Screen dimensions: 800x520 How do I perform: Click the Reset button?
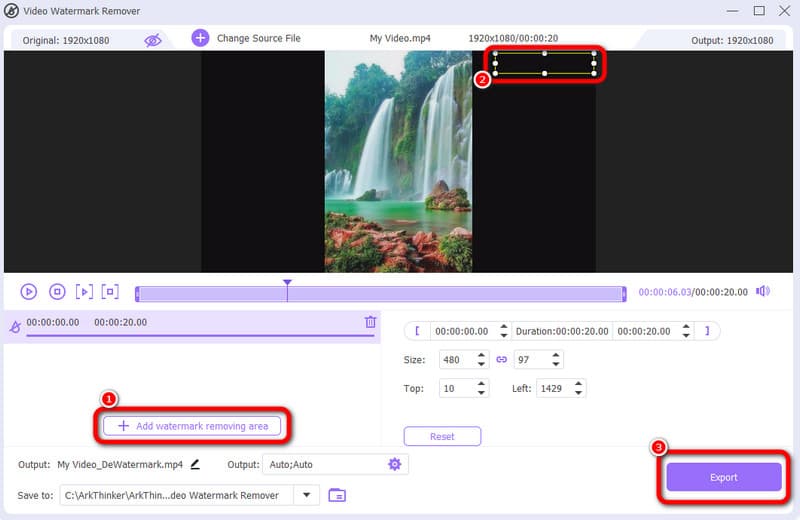coord(442,436)
